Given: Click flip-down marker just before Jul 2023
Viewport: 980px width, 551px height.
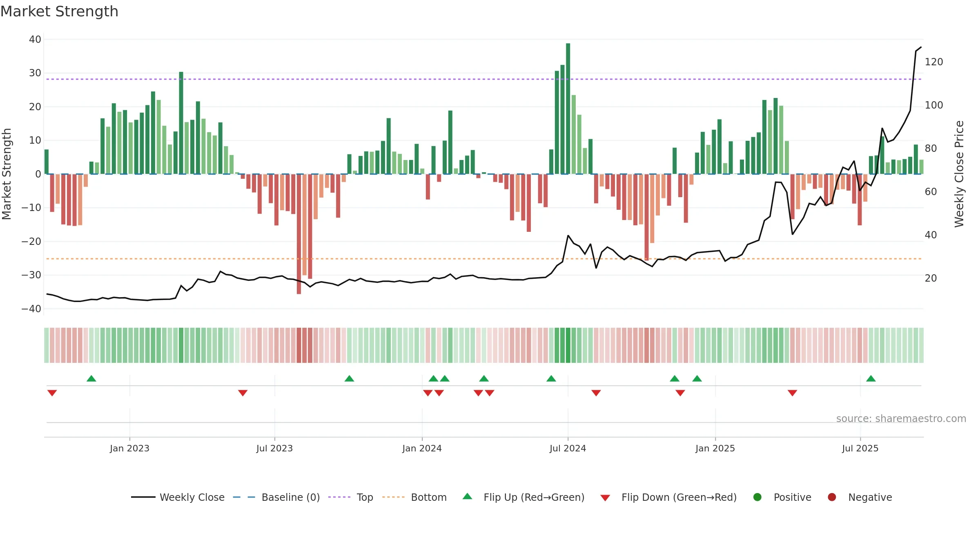Looking at the screenshot, I should (243, 393).
